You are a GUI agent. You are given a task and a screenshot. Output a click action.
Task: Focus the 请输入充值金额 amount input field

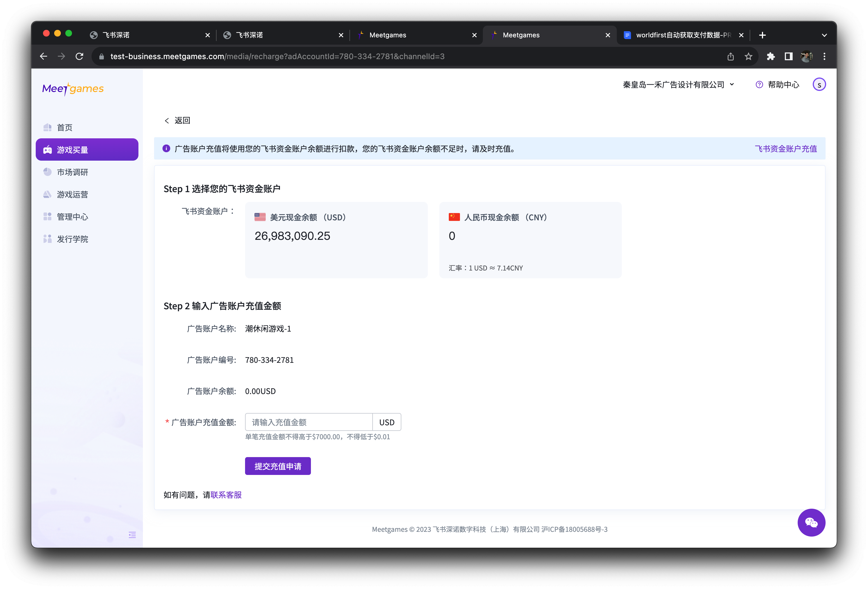pyautogui.click(x=308, y=422)
